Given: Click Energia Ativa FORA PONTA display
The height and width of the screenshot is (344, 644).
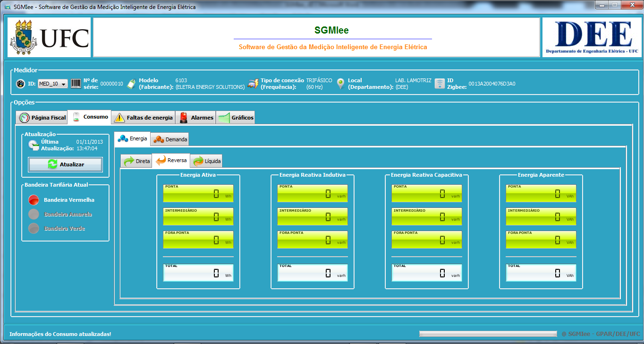Looking at the screenshot, I should coord(198,240).
